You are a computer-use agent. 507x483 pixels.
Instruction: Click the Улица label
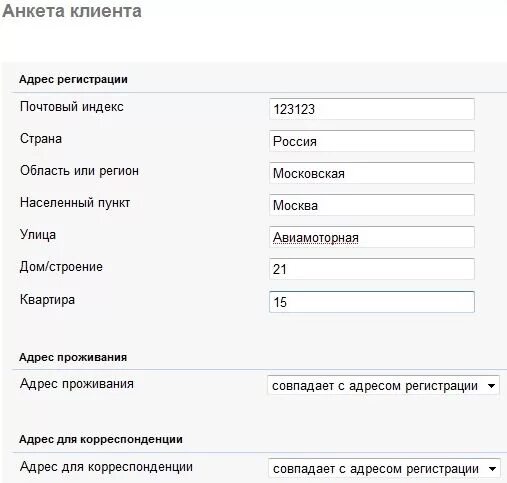pos(38,235)
